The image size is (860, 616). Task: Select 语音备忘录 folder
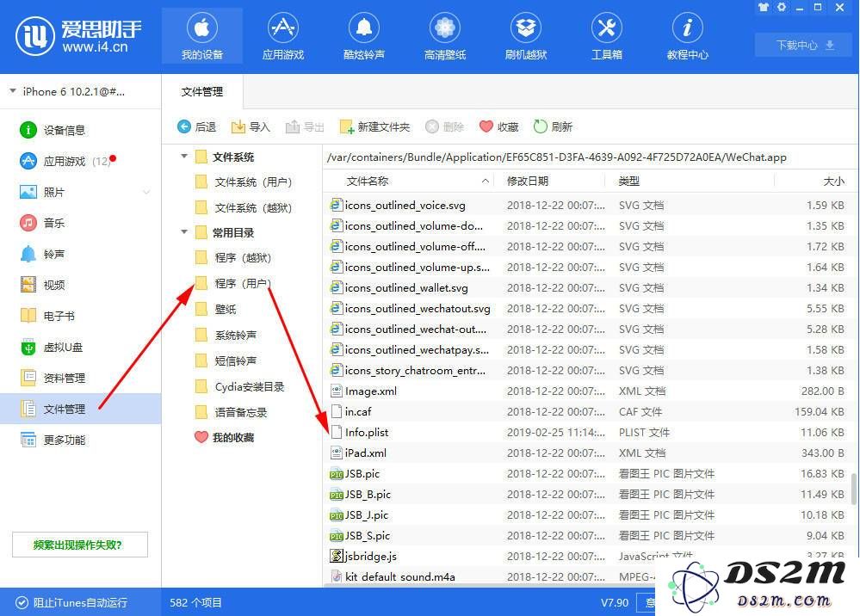(232, 412)
